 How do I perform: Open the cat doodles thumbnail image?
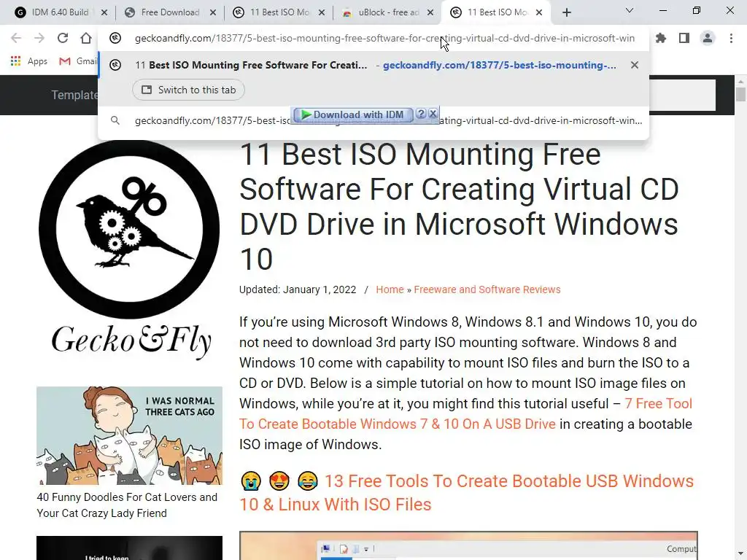pos(130,436)
